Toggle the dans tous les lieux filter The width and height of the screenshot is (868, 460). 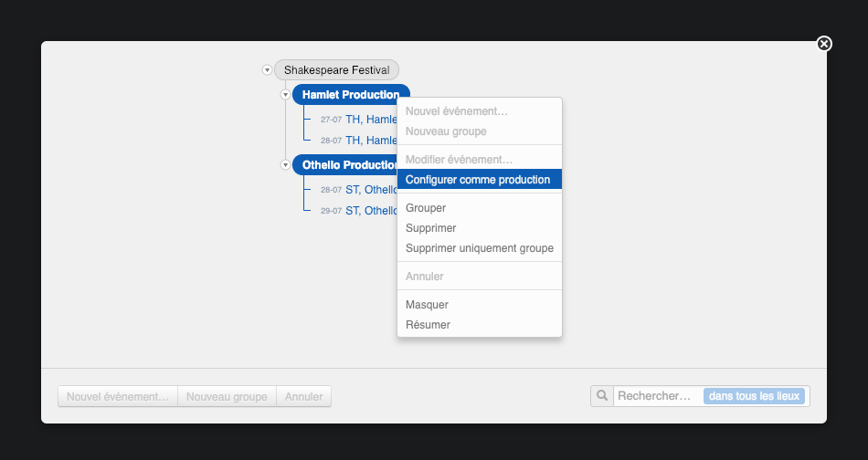coord(754,396)
